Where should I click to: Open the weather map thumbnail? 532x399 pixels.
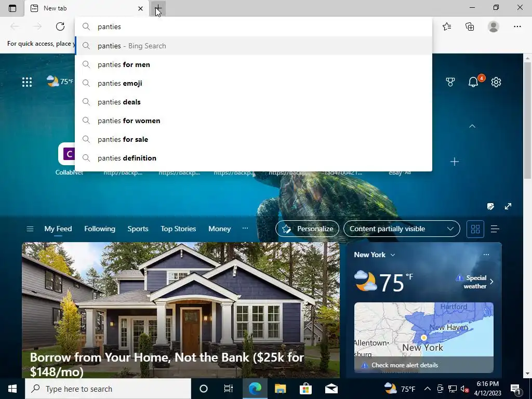click(424, 329)
